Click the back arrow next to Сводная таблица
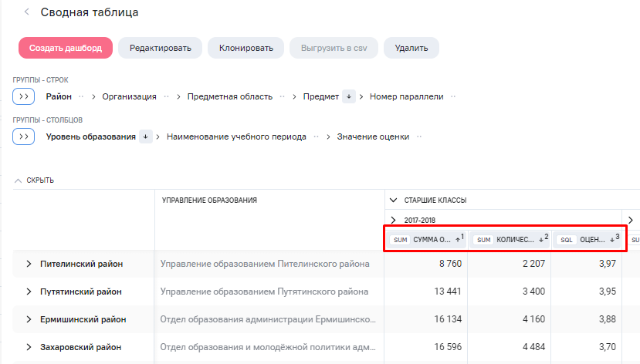Image resolution: width=640 pixels, height=364 pixels. (x=27, y=12)
